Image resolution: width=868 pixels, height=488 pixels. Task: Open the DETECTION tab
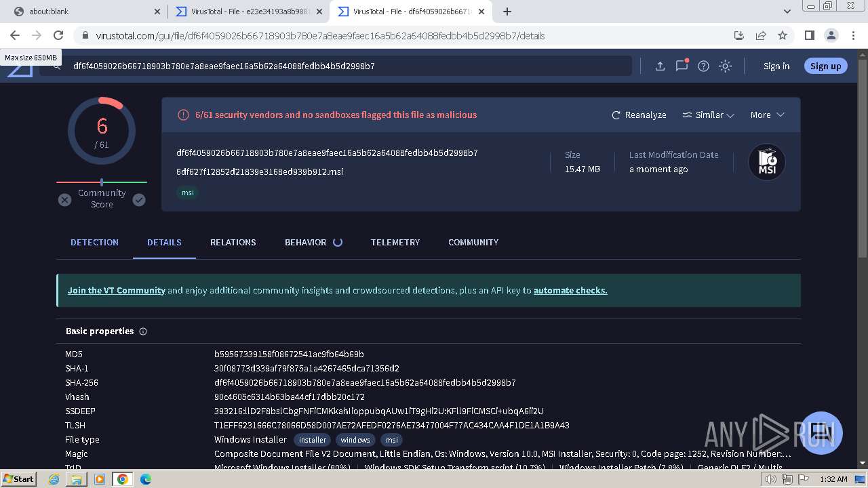click(x=94, y=242)
